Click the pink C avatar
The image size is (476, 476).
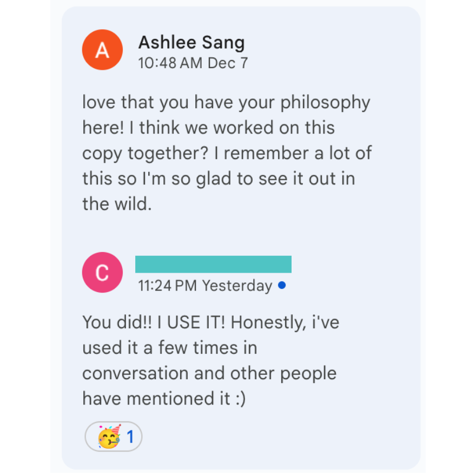click(x=102, y=272)
